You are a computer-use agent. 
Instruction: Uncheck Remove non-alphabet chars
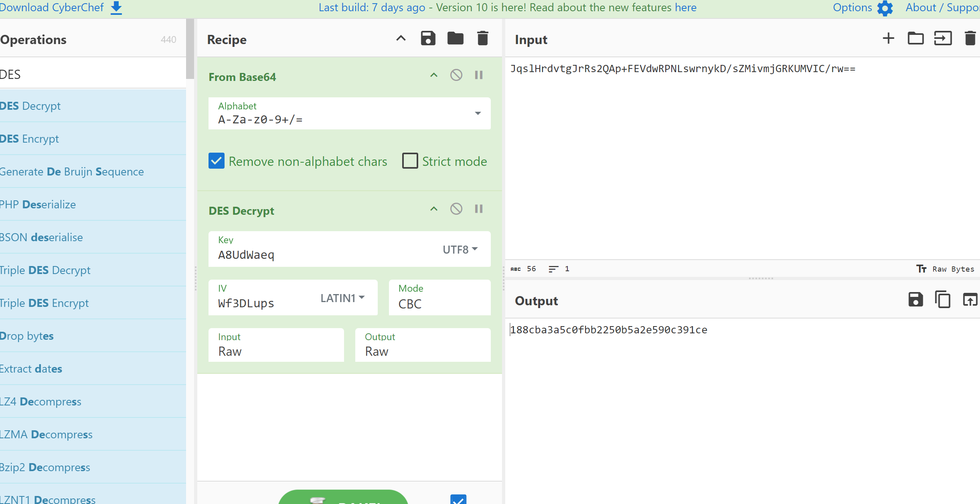(x=217, y=161)
